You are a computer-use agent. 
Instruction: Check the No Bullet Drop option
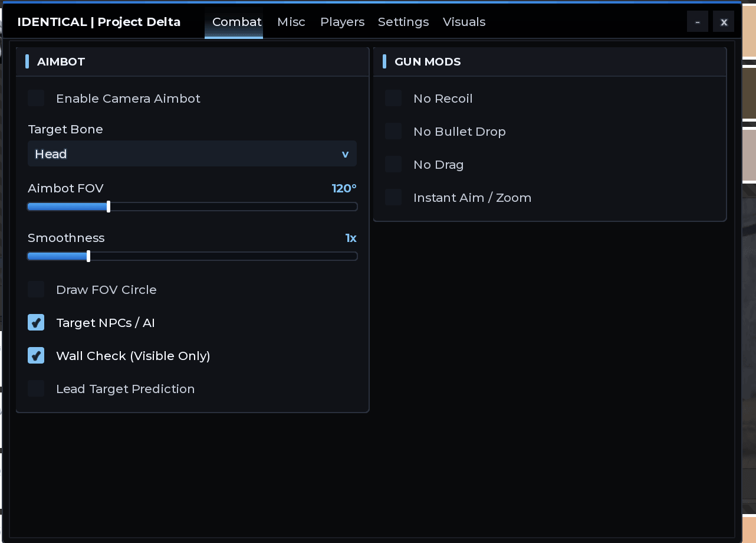[x=393, y=131]
